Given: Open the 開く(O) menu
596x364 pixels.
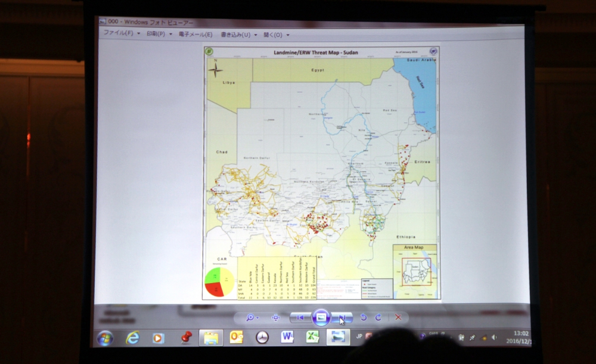Looking at the screenshot, I should pos(275,35).
